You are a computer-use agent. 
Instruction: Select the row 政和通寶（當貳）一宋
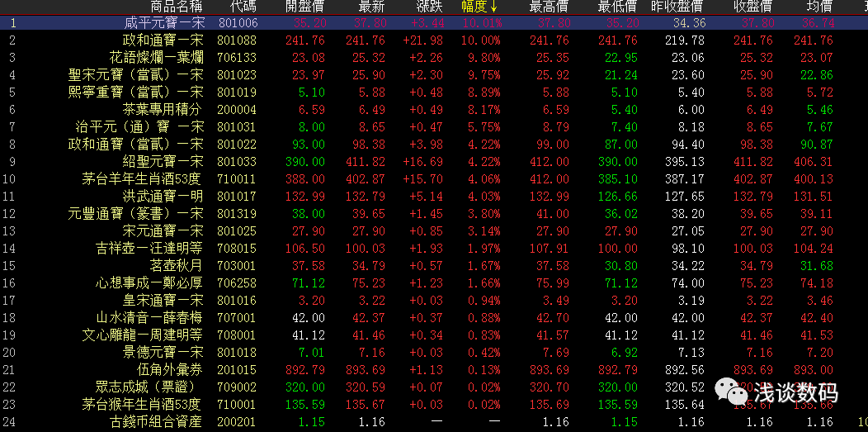click(x=434, y=145)
